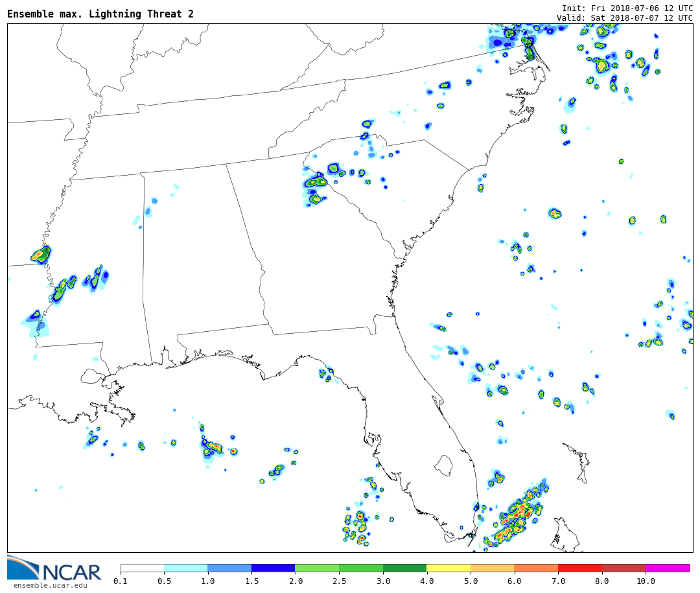The image size is (700, 593).
Task: Click the ensemble.ucar.edu text
Action: 51,585
